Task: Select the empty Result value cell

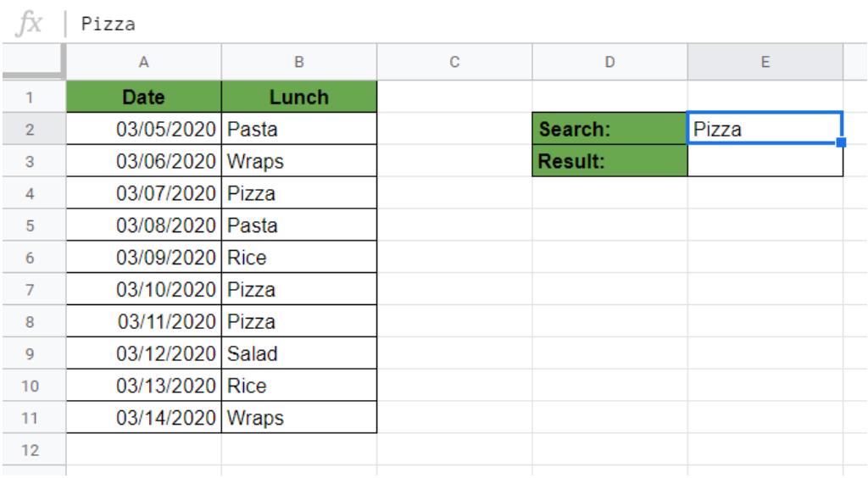Action: pos(765,161)
